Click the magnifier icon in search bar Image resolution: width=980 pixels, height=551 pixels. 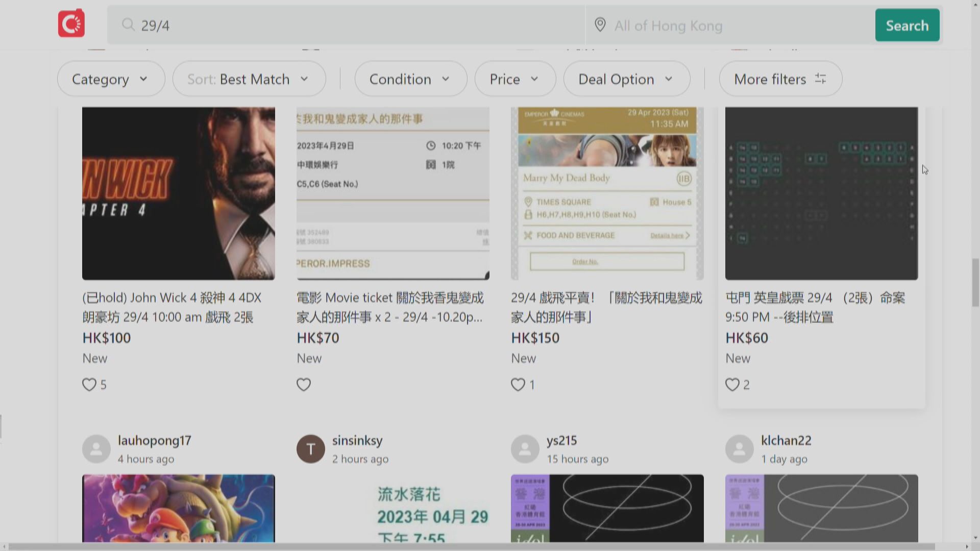pos(129,25)
